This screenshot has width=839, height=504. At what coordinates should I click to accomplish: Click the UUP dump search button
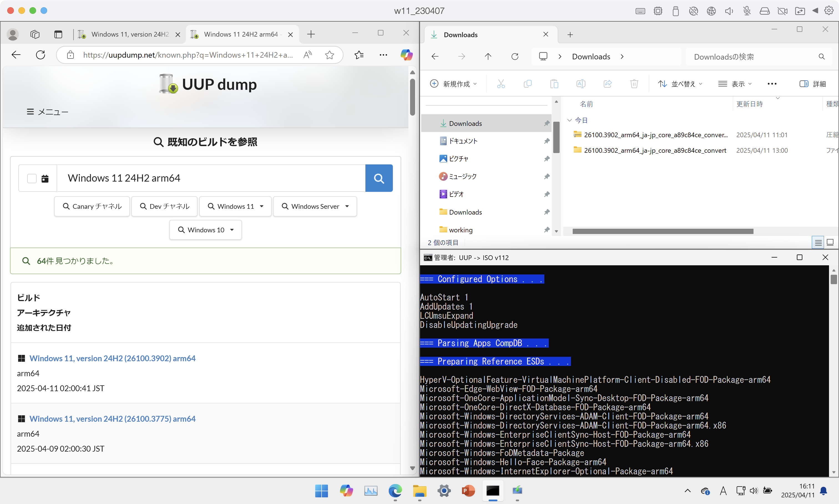[x=379, y=178]
